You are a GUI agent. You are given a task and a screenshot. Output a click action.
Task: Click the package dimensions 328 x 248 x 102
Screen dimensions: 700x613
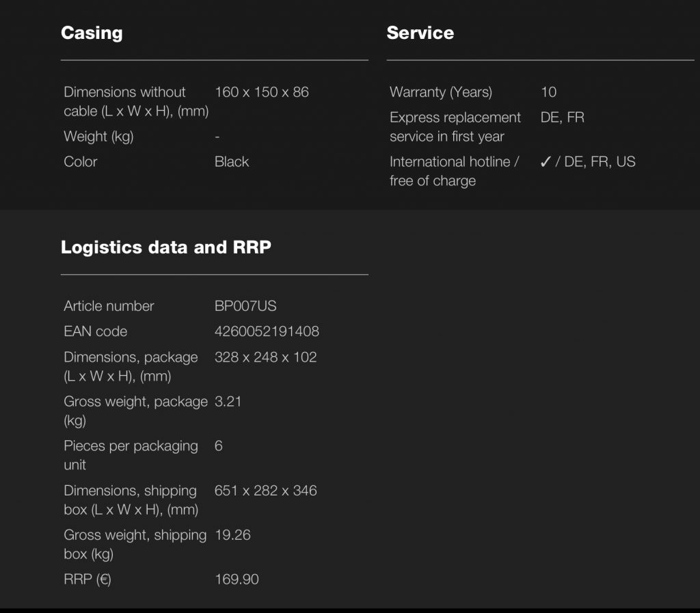[x=265, y=357]
